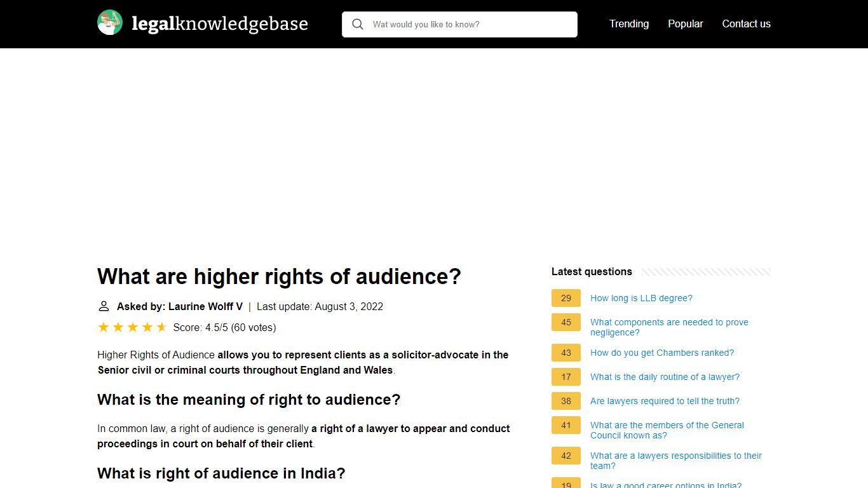The image size is (868, 488).
Task: Select the 'Asked by: Laurine Wolff V' text
Action: 180,306
